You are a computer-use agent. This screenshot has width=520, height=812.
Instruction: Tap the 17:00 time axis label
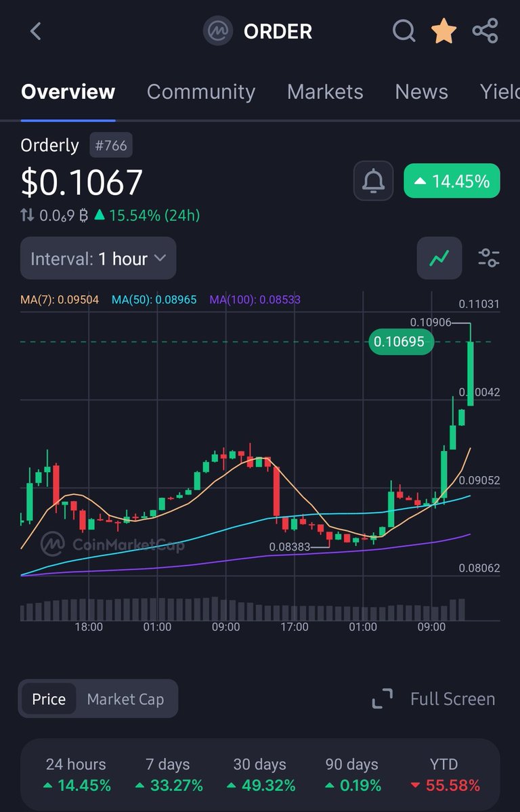point(294,627)
